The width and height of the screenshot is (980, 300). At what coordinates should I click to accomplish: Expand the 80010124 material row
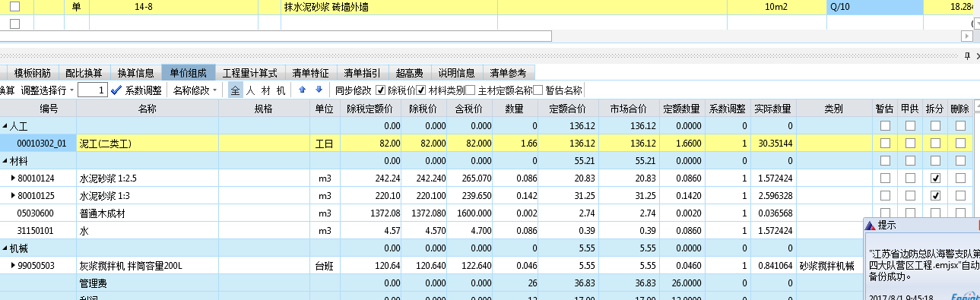click(x=12, y=178)
